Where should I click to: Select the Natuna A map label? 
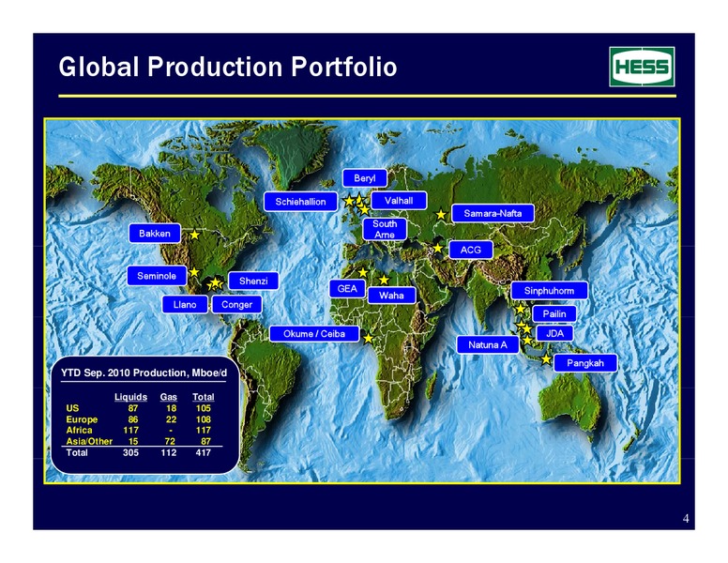(x=488, y=344)
